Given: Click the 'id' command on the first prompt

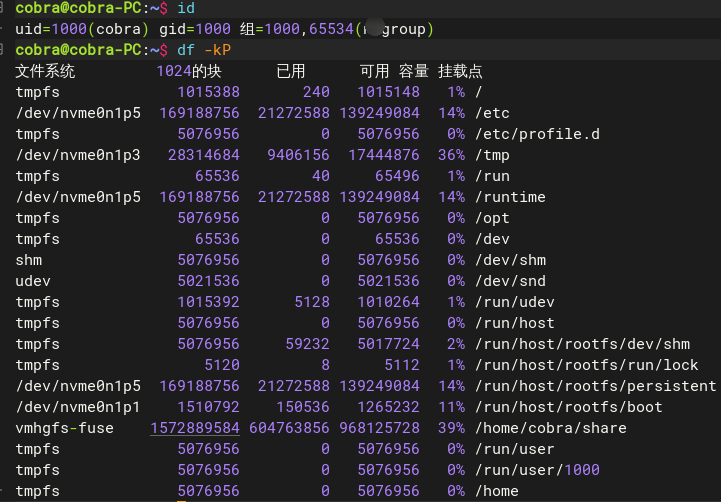Looking at the screenshot, I should pos(186,8).
